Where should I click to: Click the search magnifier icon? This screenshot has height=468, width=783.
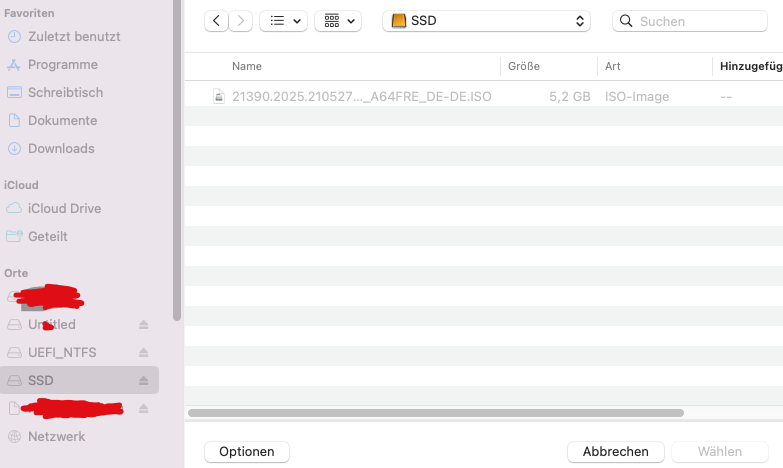626,21
